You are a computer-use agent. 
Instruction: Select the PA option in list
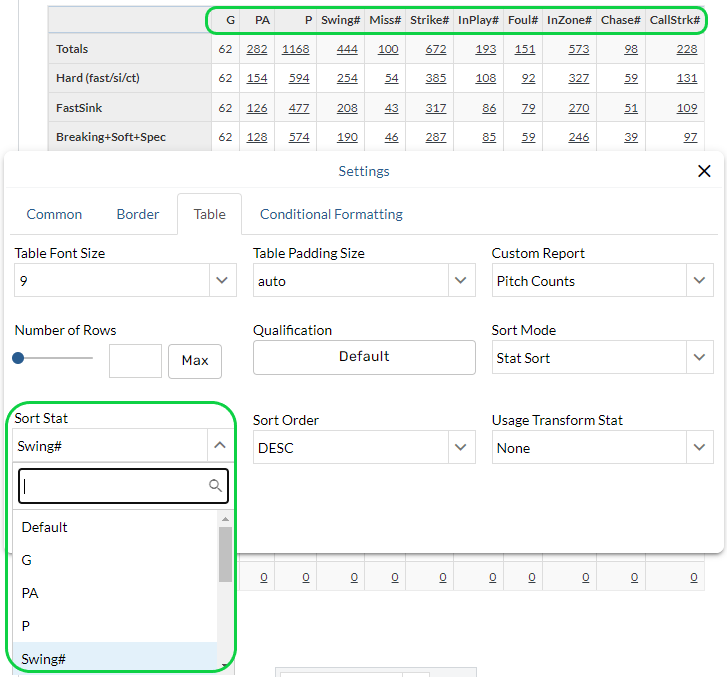click(30, 593)
